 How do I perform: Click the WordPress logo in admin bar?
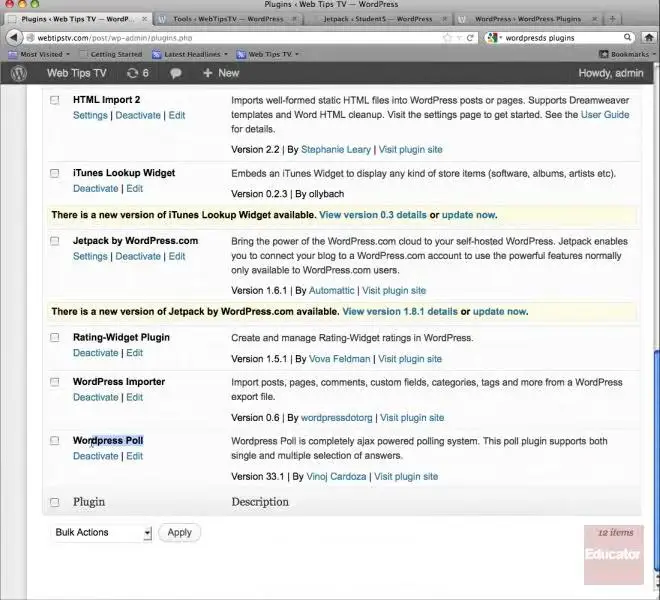tap(19, 73)
